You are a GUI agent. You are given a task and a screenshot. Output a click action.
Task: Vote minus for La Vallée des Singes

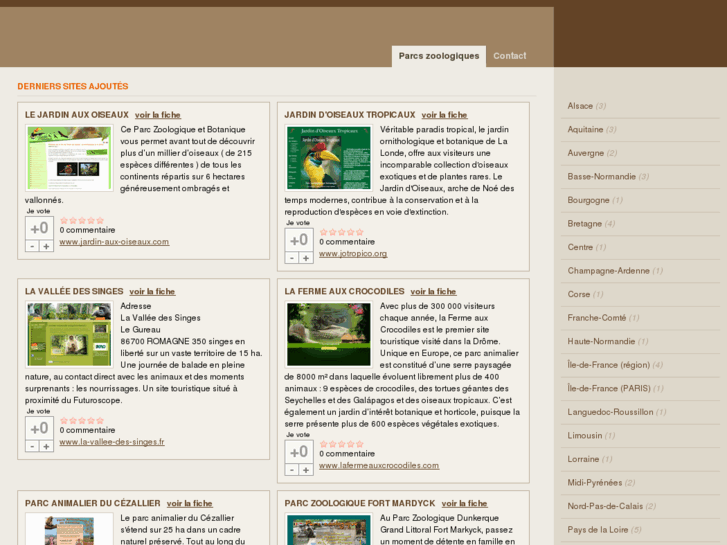tap(32, 447)
